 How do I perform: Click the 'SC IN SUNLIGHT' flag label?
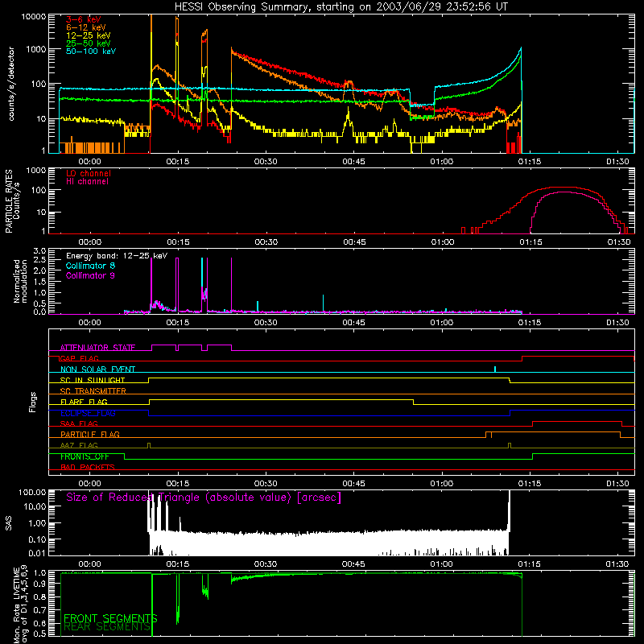click(x=93, y=380)
